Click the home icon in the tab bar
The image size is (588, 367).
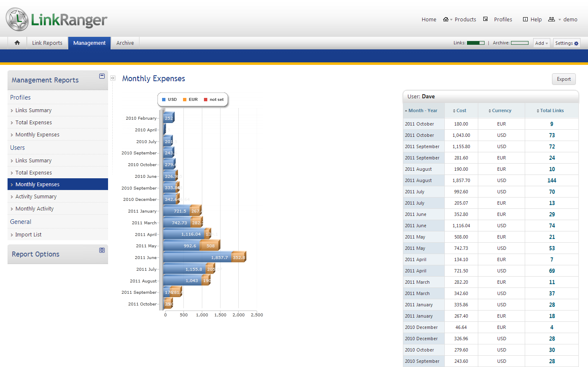tap(17, 43)
